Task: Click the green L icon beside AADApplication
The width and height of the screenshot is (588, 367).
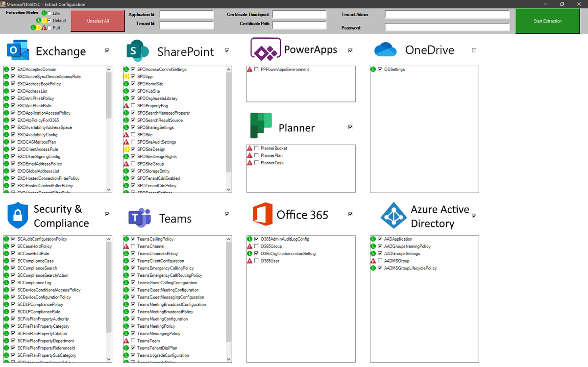Action: (x=373, y=239)
